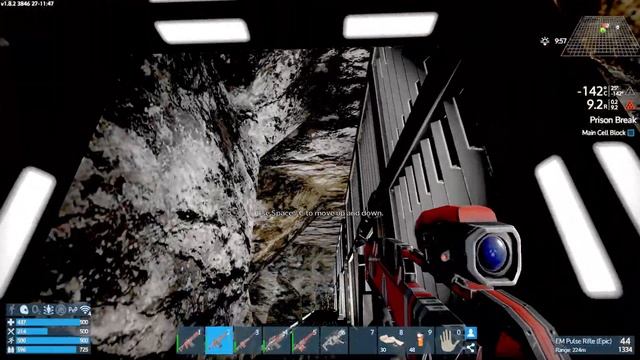The image size is (640, 360).
Task: Click the EM Pulse Rifle (Epic) label
Action: click(584, 341)
